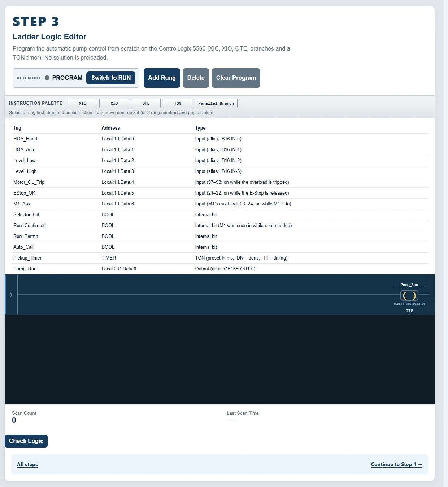
Task: Click the Pump_Run OTE coil symbol
Action: (409, 296)
